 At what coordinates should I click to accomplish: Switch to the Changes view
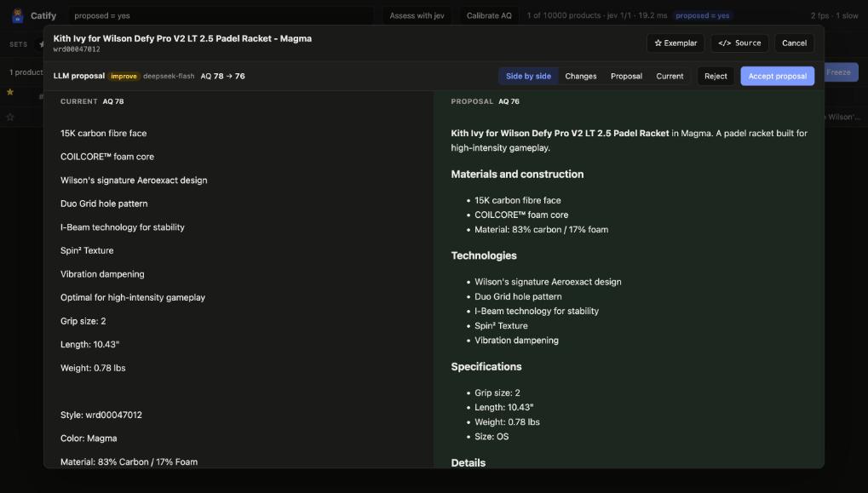(581, 77)
